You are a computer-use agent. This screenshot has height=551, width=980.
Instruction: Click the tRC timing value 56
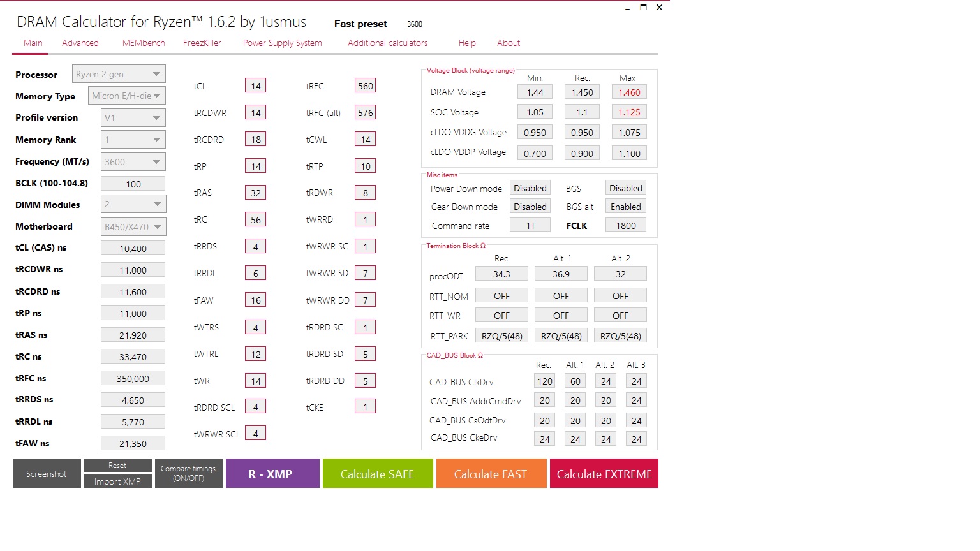(x=256, y=219)
